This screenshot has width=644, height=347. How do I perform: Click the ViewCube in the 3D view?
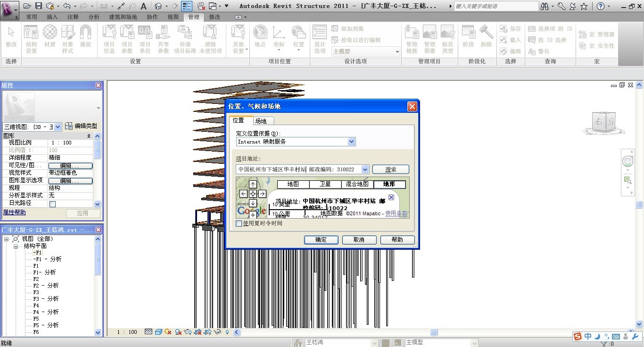(x=605, y=121)
